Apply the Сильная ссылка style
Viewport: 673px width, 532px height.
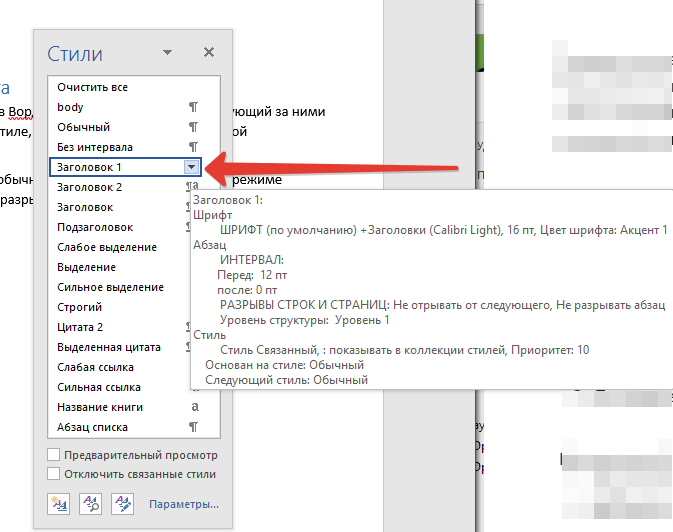point(119,387)
